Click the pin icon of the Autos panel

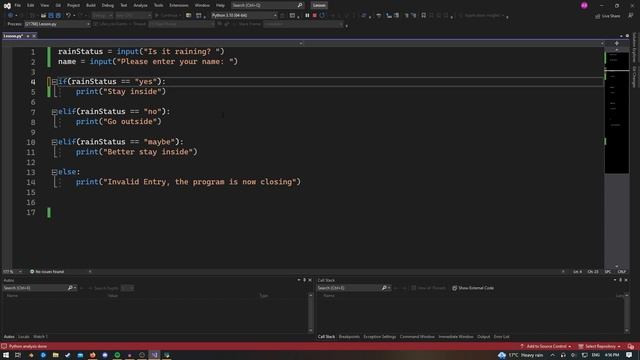tap(304, 280)
